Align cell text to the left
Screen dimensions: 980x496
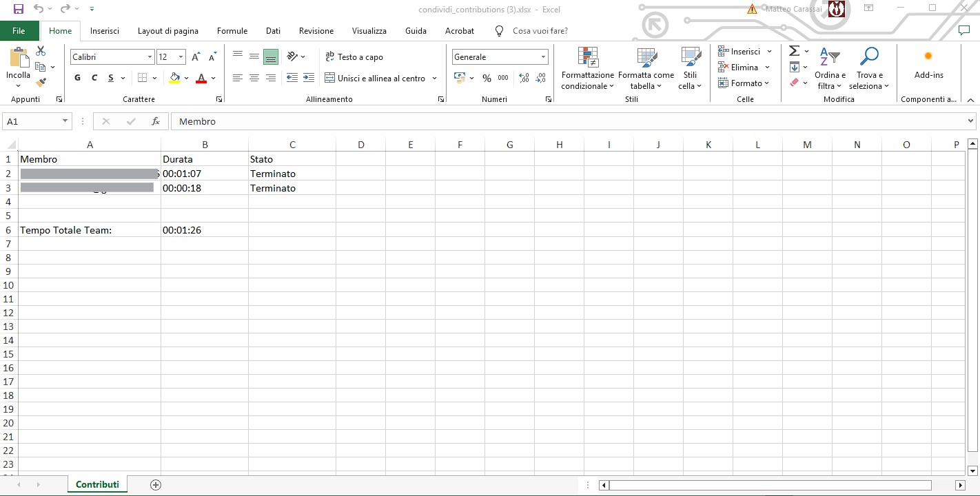[x=238, y=79]
